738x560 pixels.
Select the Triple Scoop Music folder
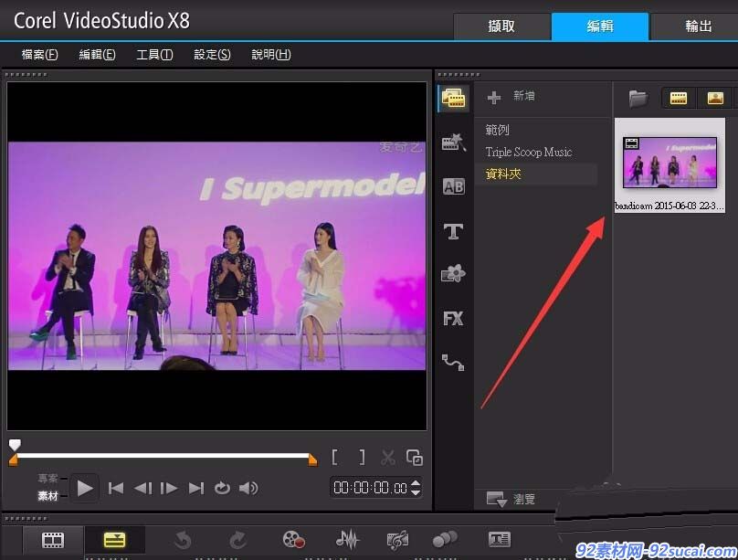529,152
